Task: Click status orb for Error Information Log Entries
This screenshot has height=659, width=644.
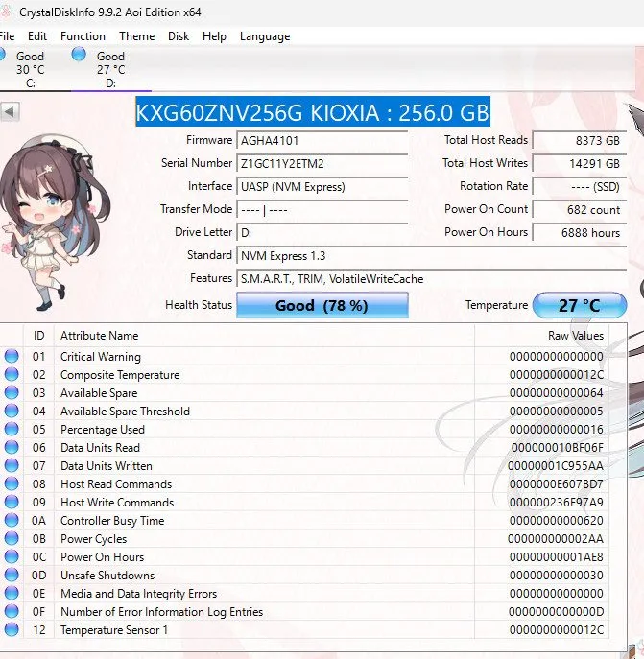Action: point(12,611)
